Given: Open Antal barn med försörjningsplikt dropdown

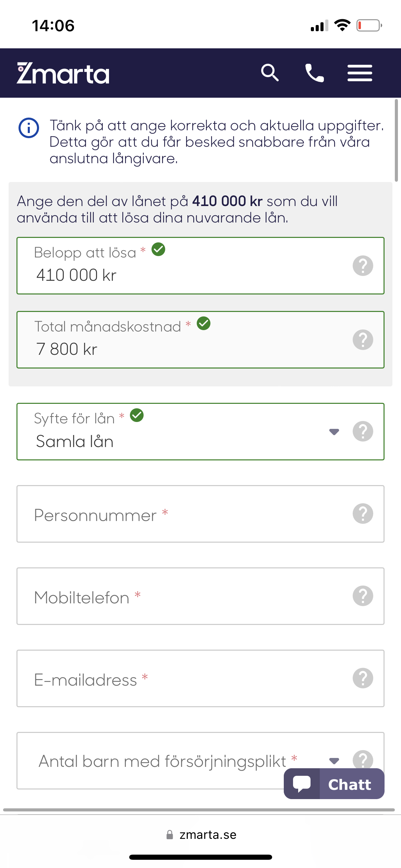Looking at the screenshot, I should point(334,761).
